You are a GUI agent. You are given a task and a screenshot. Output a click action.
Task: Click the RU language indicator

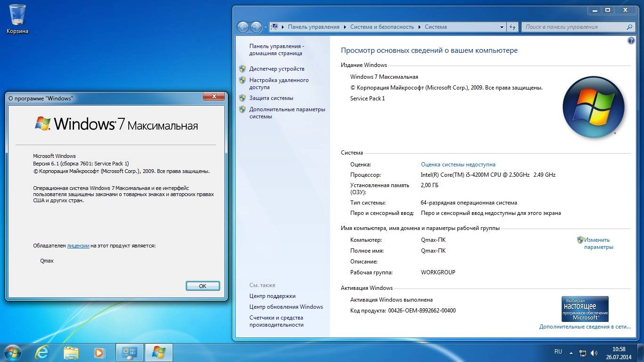558,352
